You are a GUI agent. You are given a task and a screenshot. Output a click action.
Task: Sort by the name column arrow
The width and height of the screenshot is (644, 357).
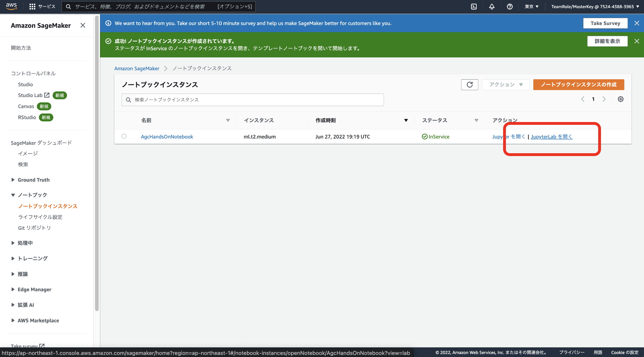coord(228,120)
